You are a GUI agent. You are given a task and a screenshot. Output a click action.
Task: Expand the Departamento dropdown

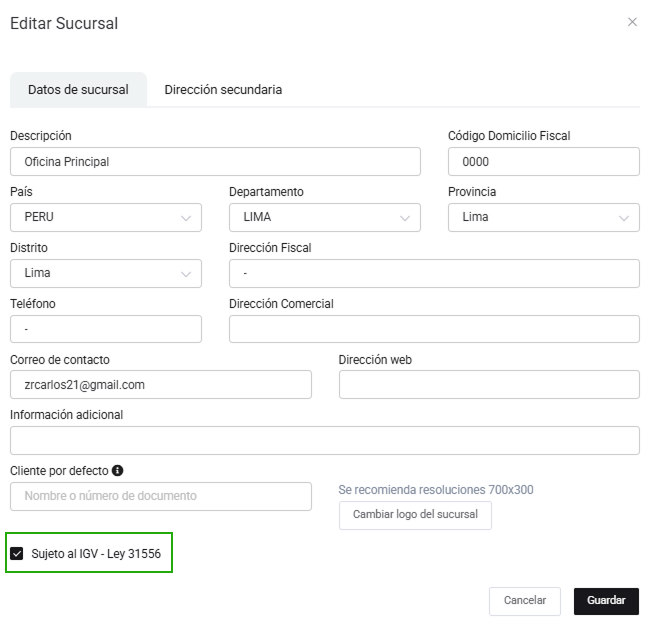(x=324, y=217)
